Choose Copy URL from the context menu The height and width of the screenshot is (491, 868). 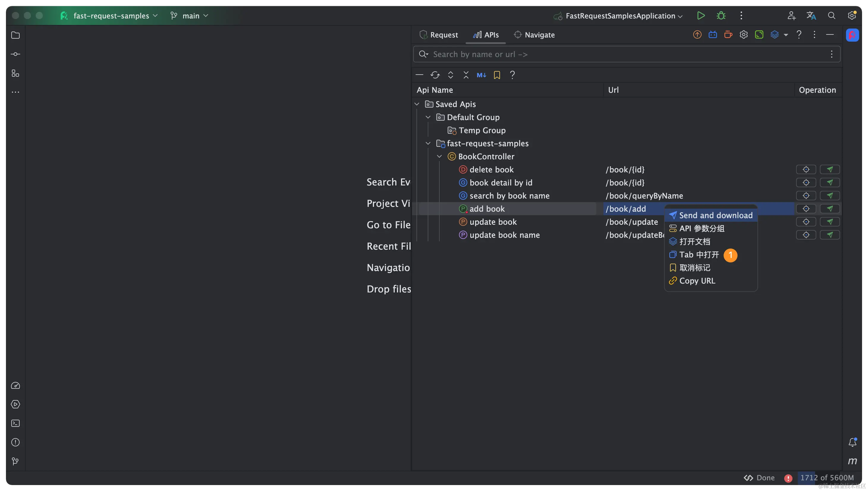pos(711,281)
